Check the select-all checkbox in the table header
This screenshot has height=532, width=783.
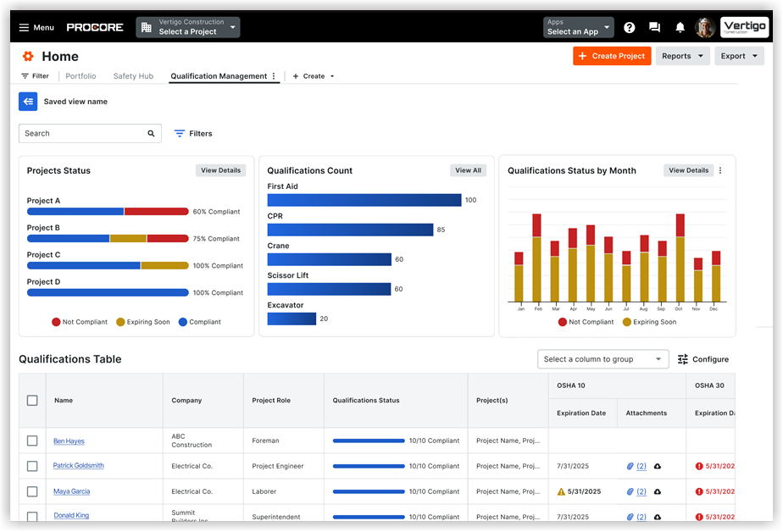31,400
